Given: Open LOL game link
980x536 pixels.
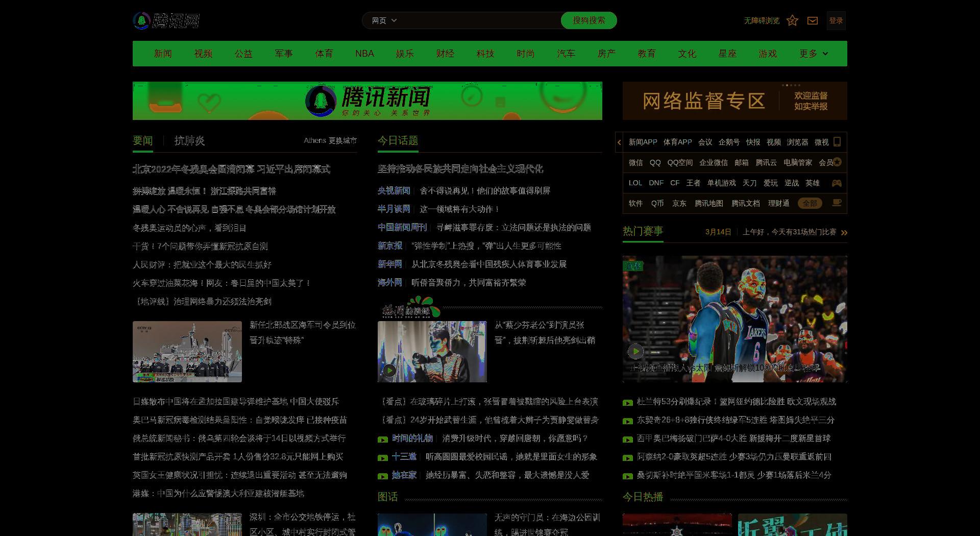Looking at the screenshot, I should tap(635, 183).
